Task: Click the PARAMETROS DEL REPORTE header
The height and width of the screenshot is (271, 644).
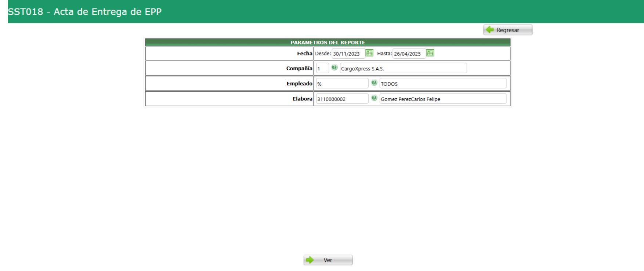Action: [328, 43]
